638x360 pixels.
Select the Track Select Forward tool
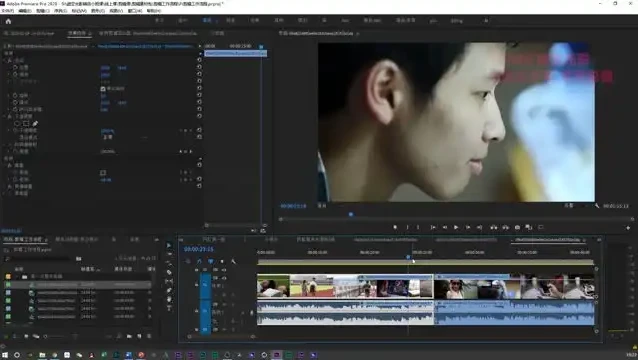tap(169, 254)
